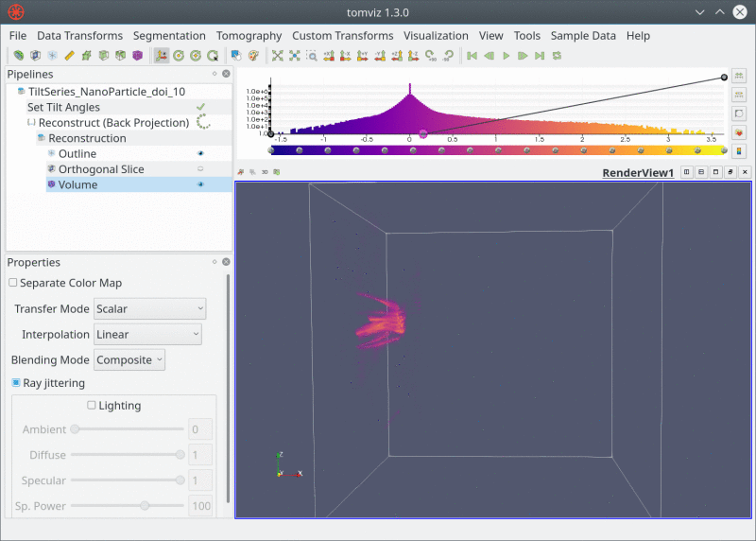Hide the Volume module via eye icon
Image resolution: width=756 pixels, height=541 pixels.
point(200,184)
